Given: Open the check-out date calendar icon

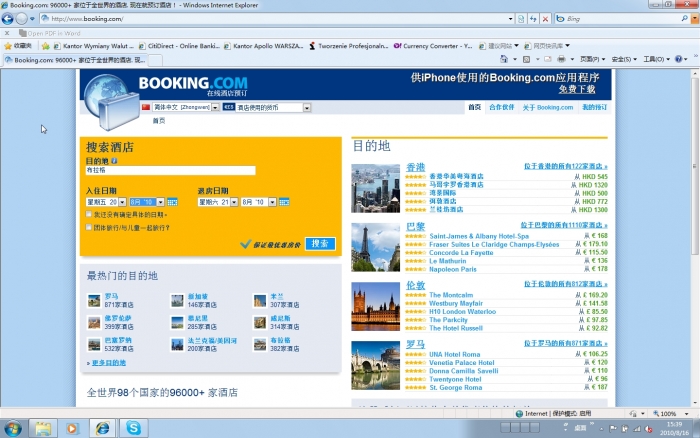Looking at the screenshot, I should click(x=285, y=202).
